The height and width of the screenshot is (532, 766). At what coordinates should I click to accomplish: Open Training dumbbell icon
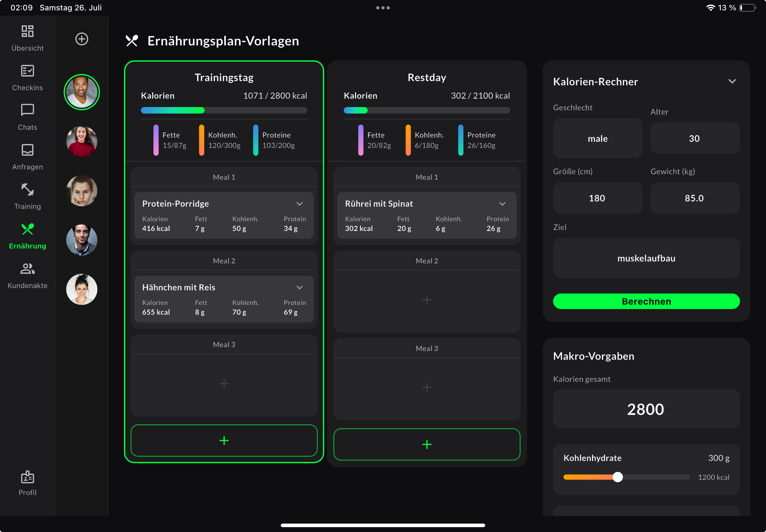coord(27,190)
